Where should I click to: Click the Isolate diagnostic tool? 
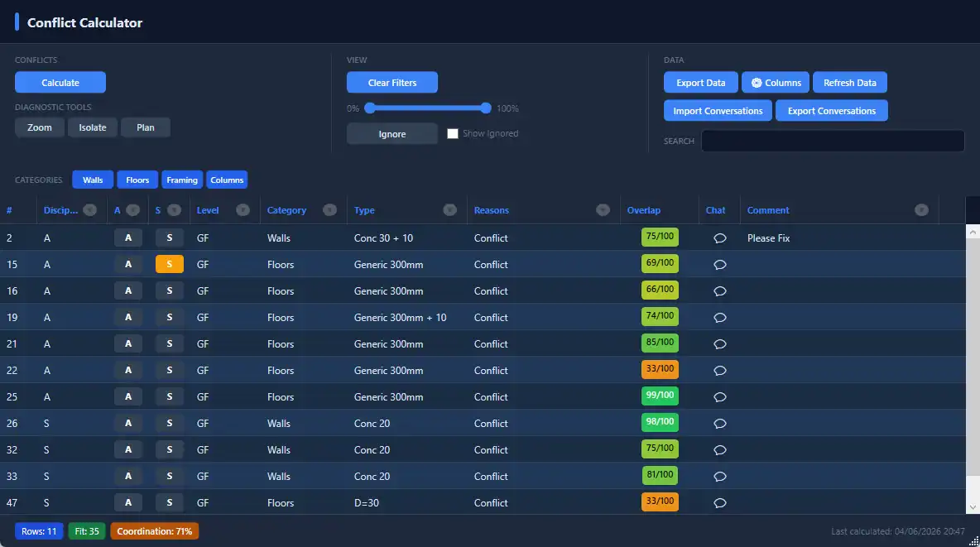tap(93, 127)
